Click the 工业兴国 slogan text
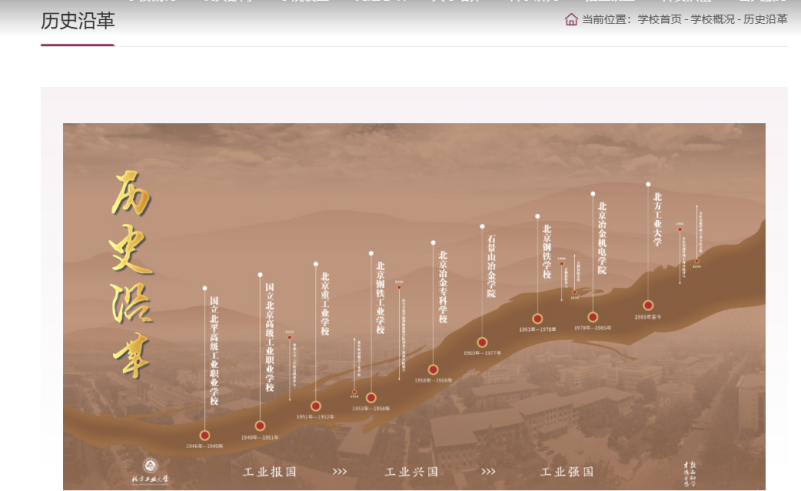Image resolution: width=801 pixels, height=491 pixels. tap(412, 472)
